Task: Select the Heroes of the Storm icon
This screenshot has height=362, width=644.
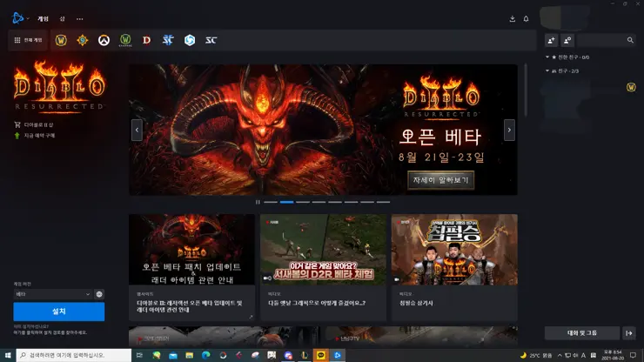Action: [x=190, y=40]
